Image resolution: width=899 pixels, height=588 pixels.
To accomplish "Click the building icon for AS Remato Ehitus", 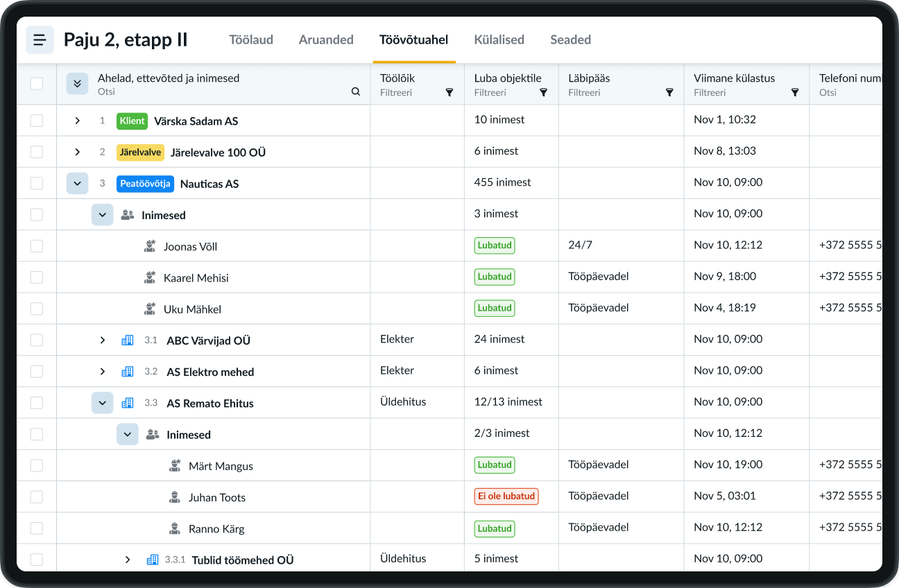I will pos(128,403).
